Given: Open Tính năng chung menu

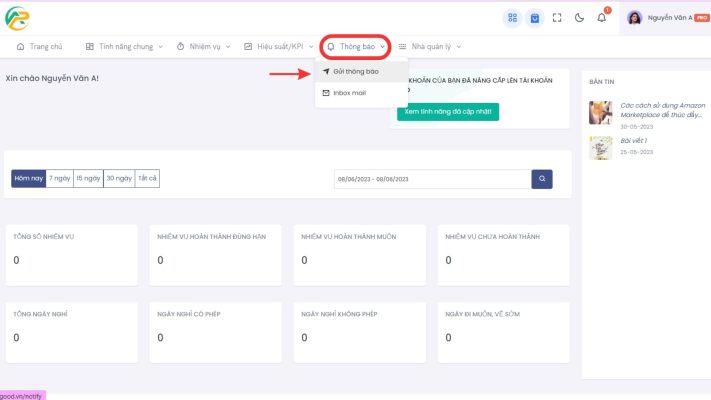Looking at the screenshot, I should [124, 46].
